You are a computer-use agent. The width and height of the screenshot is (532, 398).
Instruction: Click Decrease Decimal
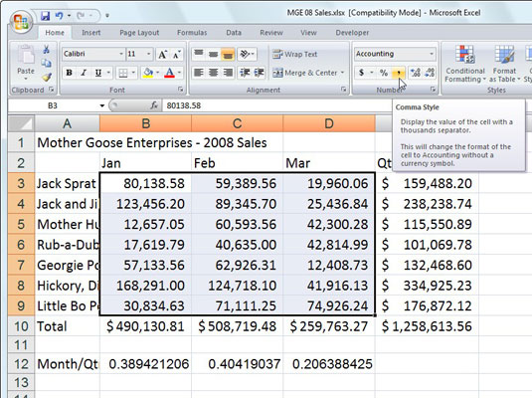430,73
